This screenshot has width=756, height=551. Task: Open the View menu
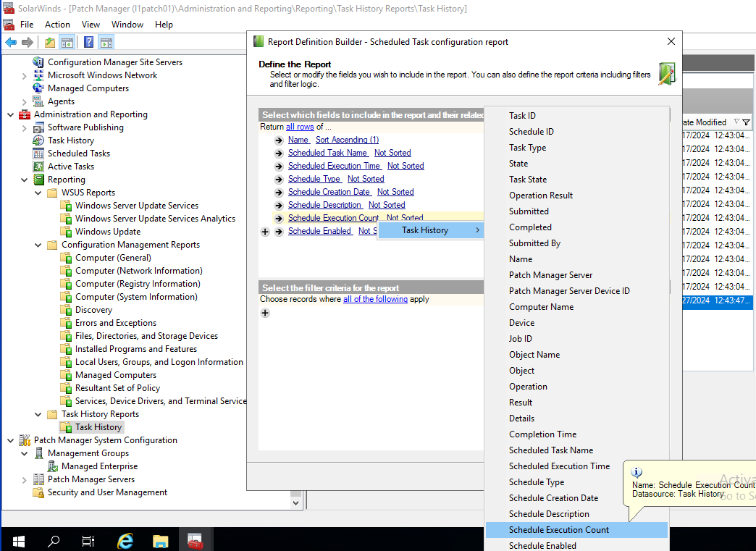(x=91, y=24)
